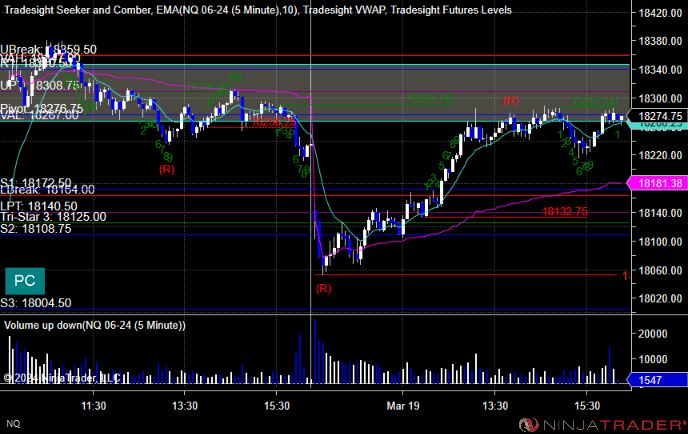Click the 18274.75 current price marker
Viewport: 688px width, 434px height.
(658, 116)
